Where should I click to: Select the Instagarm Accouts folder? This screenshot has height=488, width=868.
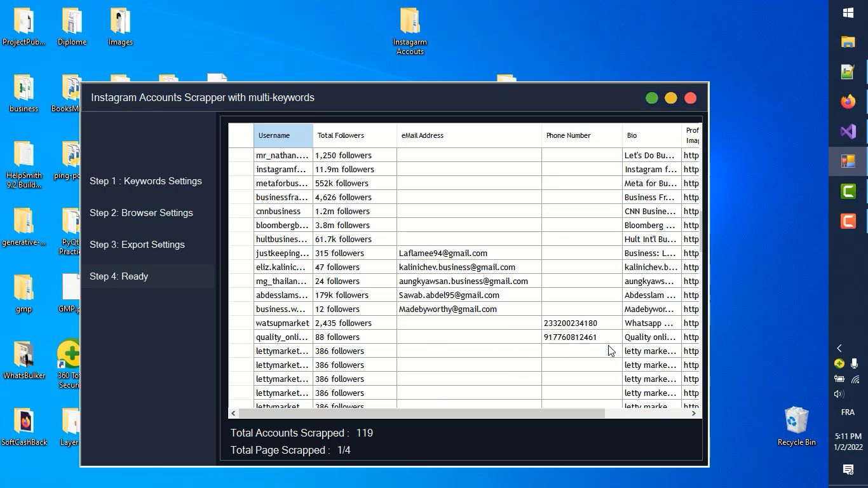(410, 30)
